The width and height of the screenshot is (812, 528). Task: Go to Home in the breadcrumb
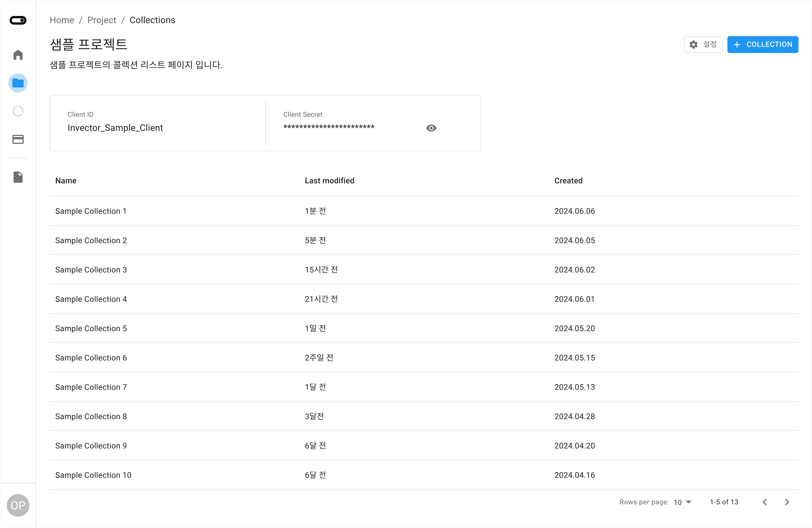click(x=62, y=20)
